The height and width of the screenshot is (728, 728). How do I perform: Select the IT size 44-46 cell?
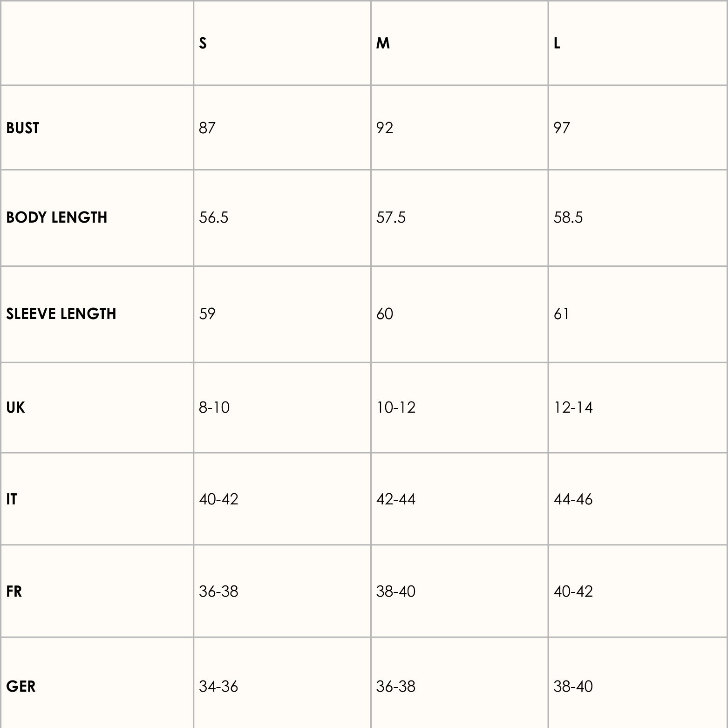(x=573, y=499)
